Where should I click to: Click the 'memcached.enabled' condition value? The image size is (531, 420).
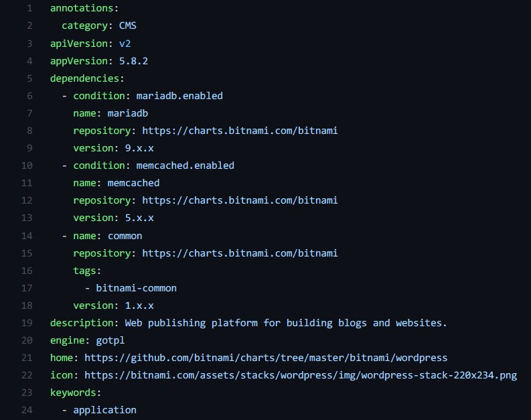click(185, 165)
